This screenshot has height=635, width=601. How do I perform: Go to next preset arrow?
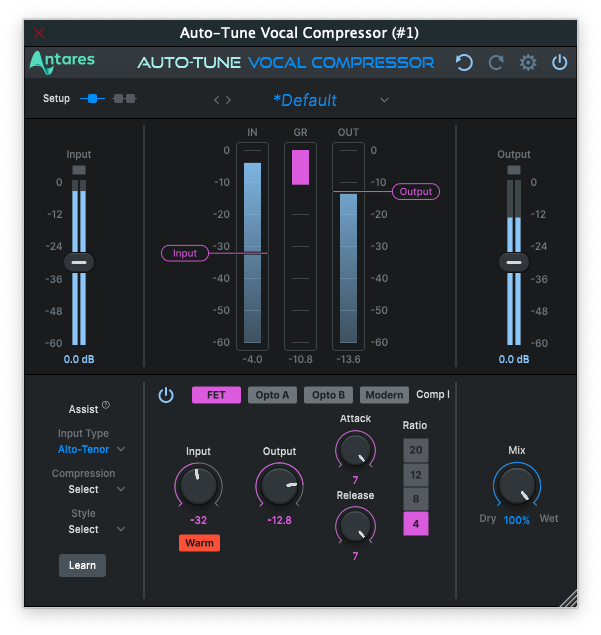click(228, 100)
